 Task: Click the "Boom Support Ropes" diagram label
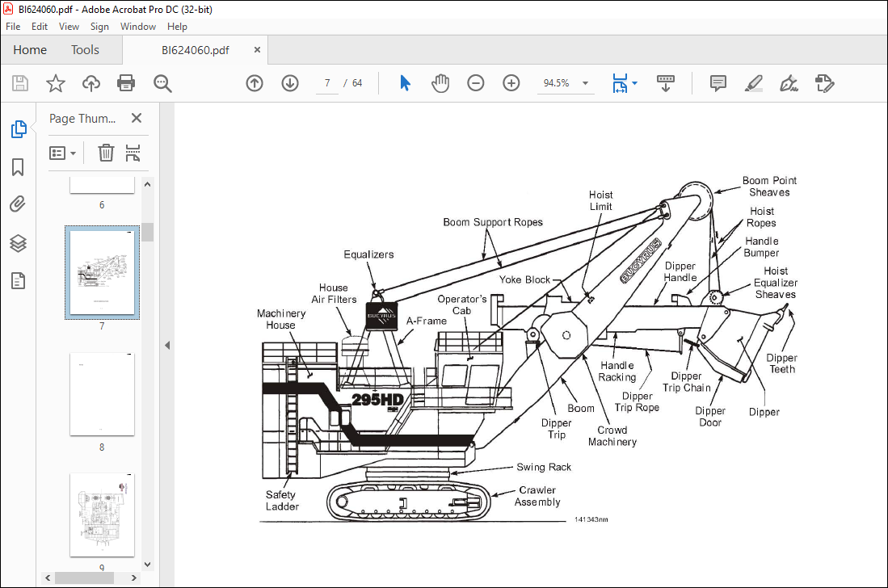coord(493,222)
